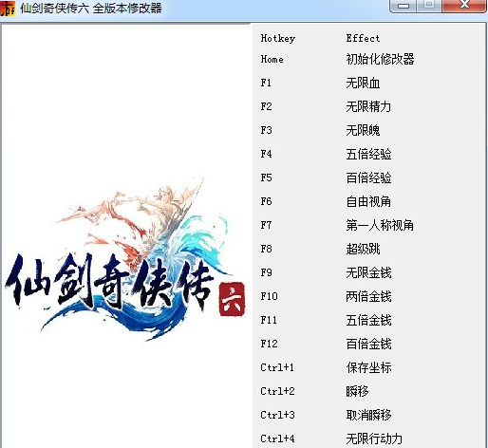Select the 无限魄 effect text
Viewport: 488px width, 448px height.
(x=363, y=130)
